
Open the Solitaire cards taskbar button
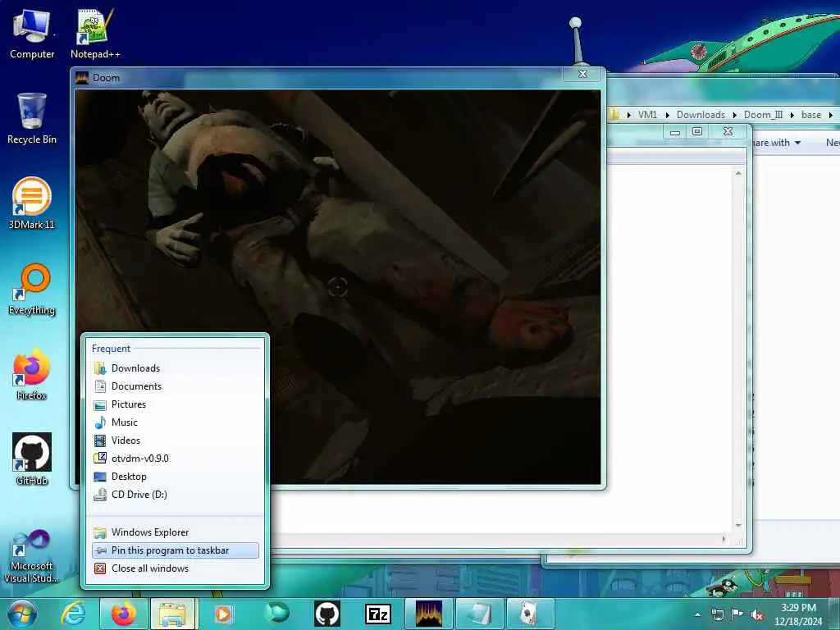(x=530, y=614)
